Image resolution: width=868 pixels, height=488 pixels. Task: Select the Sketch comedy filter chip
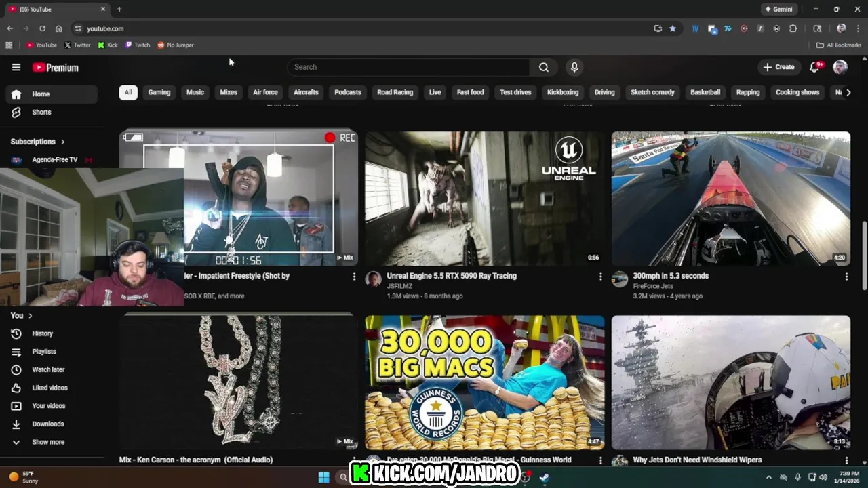click(652, 92)
